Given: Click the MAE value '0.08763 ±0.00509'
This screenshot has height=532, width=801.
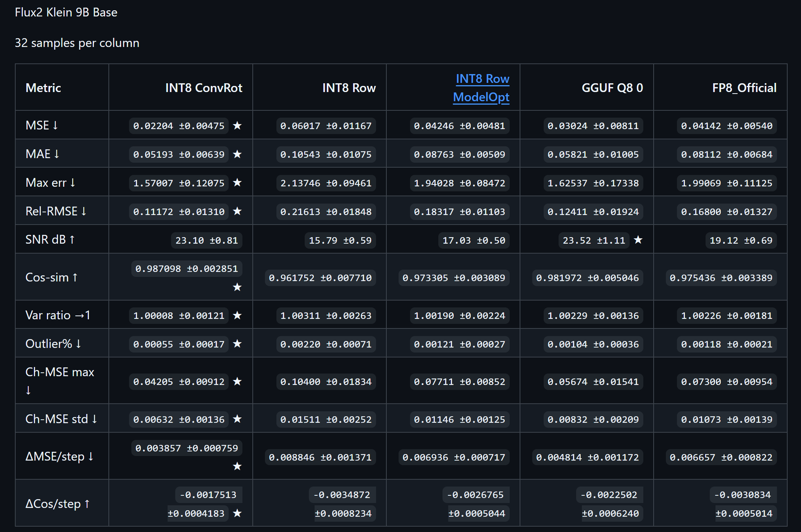Looking at the screenshot, I should 459,154.
